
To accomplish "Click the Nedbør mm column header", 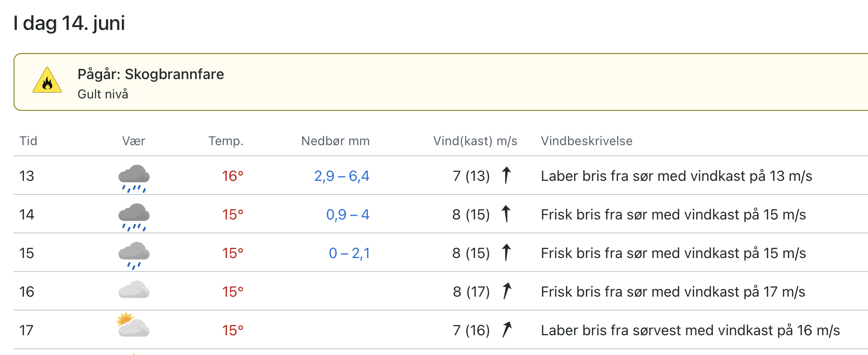I will coord(335,141).
